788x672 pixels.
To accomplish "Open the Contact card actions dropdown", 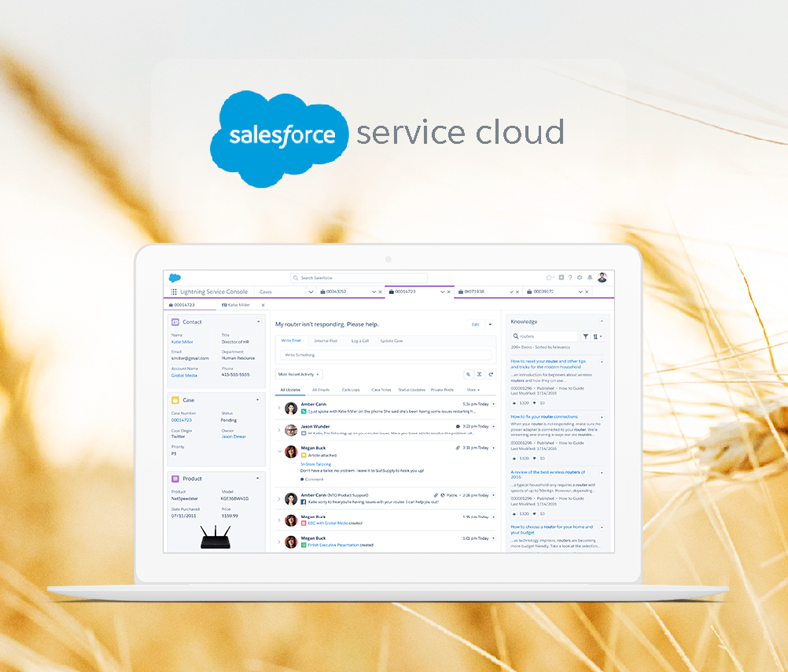I will coord(259,321).
